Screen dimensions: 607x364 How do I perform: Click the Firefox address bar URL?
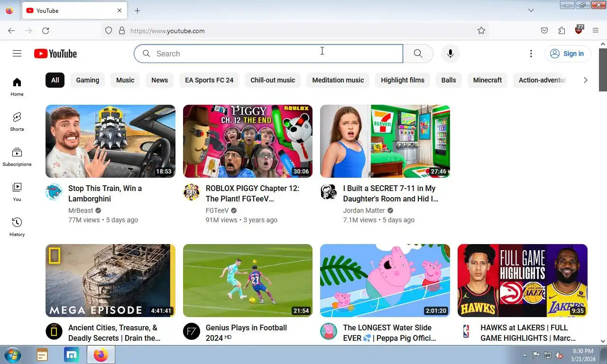167,31
